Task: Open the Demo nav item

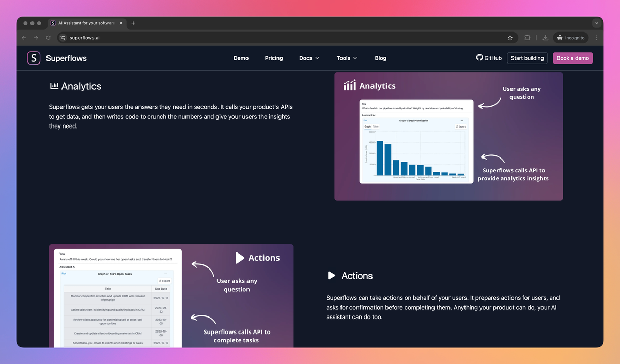Action: [241, 58]
